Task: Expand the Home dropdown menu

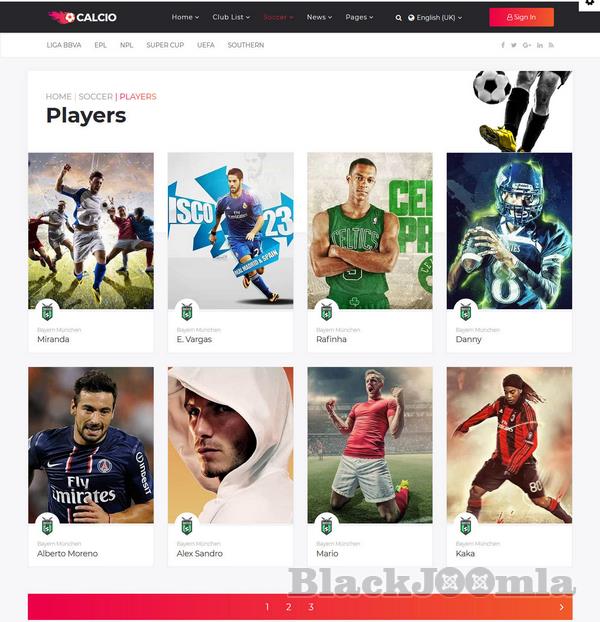Action: coord(185,17)
